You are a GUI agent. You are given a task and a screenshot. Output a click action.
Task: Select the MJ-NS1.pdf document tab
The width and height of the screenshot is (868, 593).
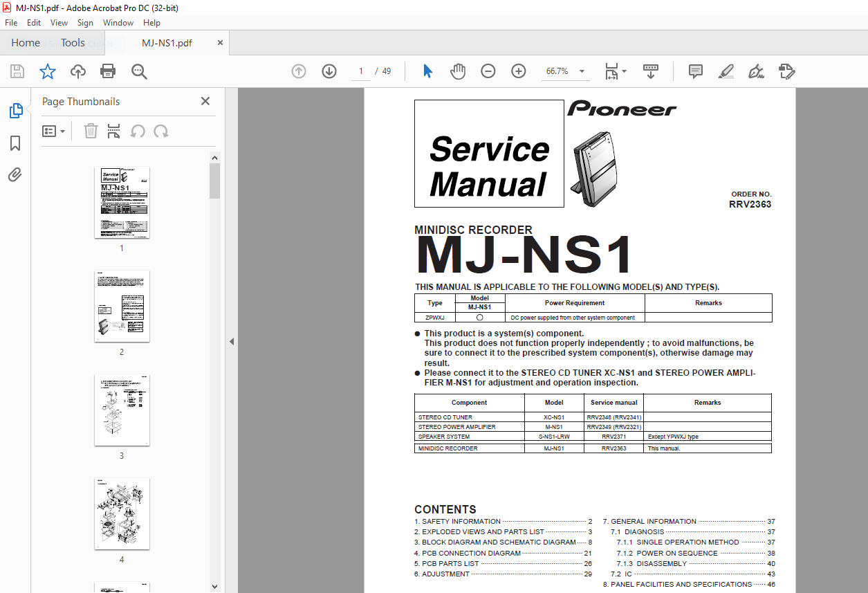(x=167, y=43)
